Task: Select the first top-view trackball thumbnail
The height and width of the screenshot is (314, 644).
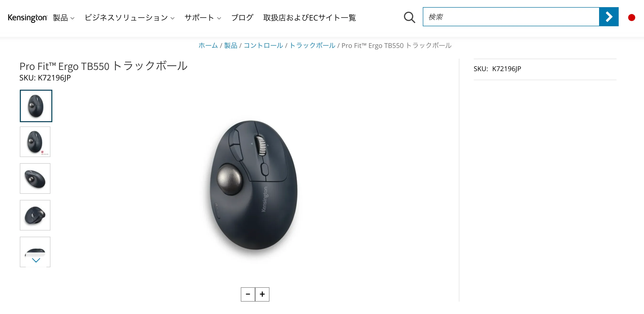Action: (36, 106)
